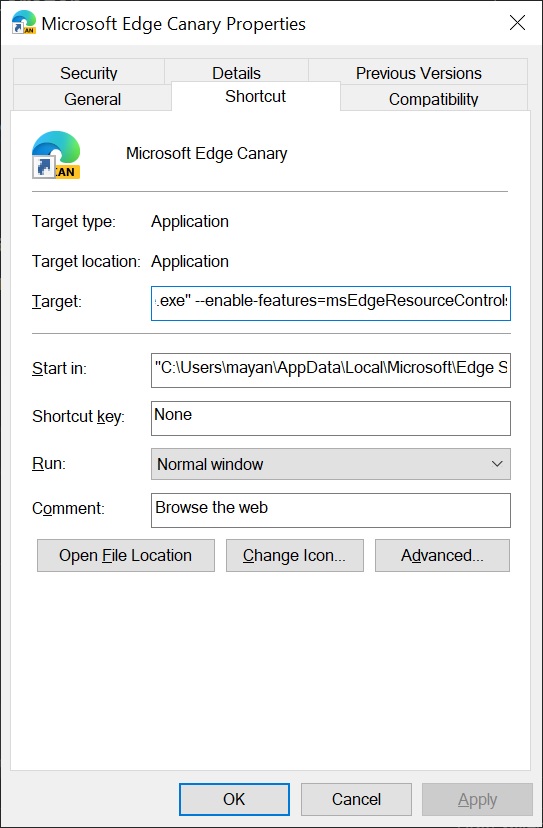
Task: Switch to the Details tab
Action: (236, 73)
